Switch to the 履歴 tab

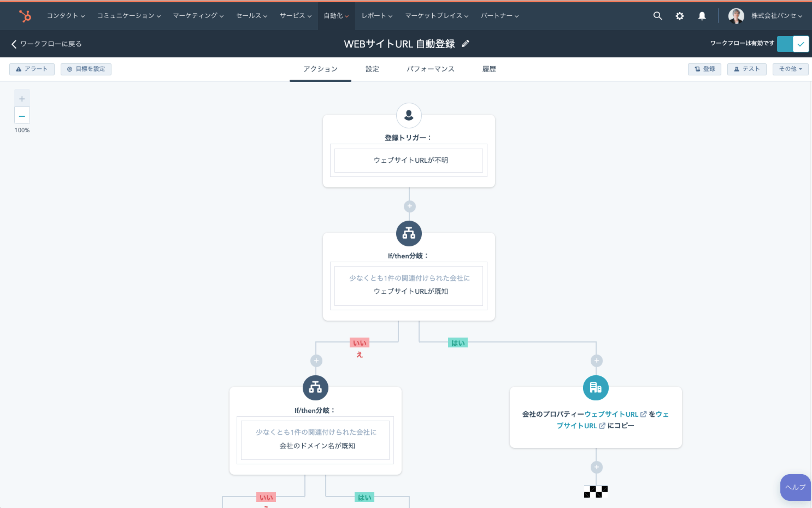(489, 69)
